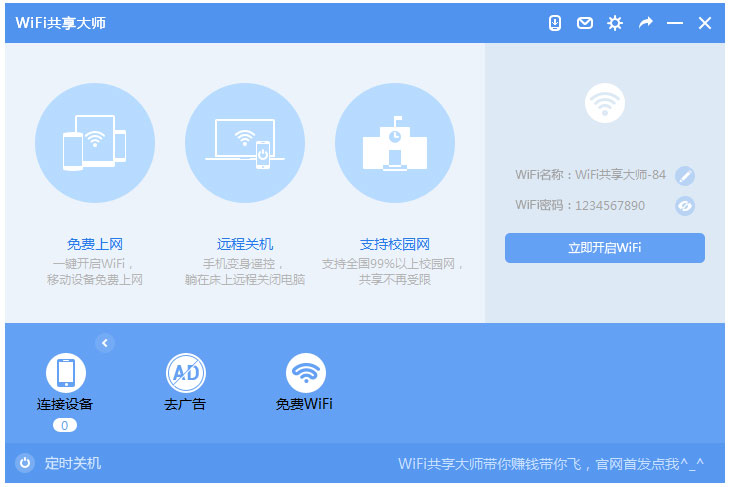Click the WiFi signal status icon
Screen dimensions: 732x487
click(605, 103)
